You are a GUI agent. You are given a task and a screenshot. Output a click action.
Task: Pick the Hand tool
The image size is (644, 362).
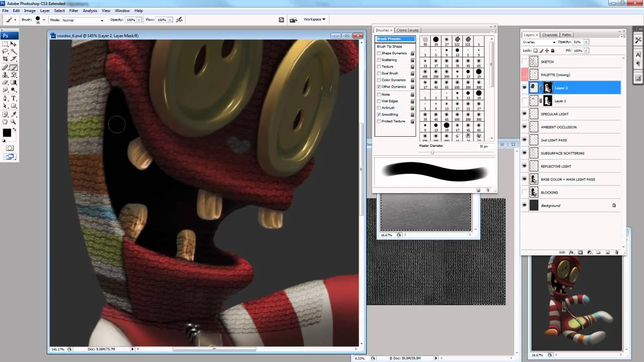coord(6,121)
